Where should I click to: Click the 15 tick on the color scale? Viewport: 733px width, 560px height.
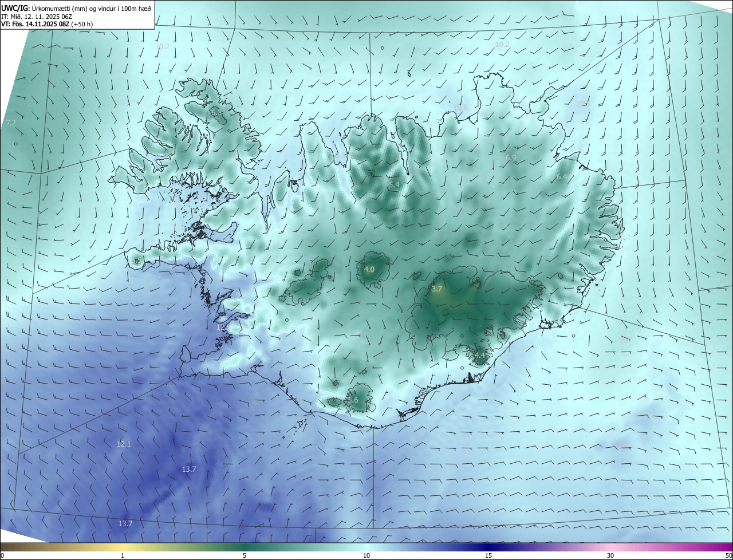point(488,555)
